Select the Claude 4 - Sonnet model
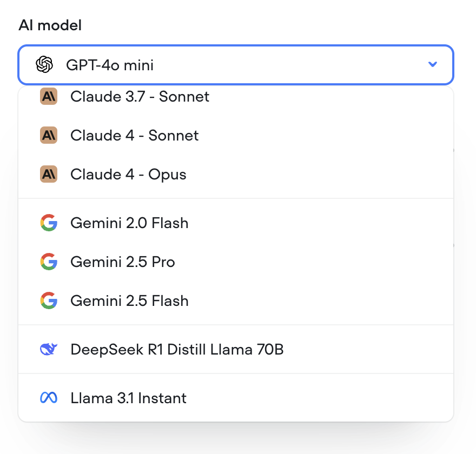The height and width of the screenshot is (454, 476). [134, 135]
